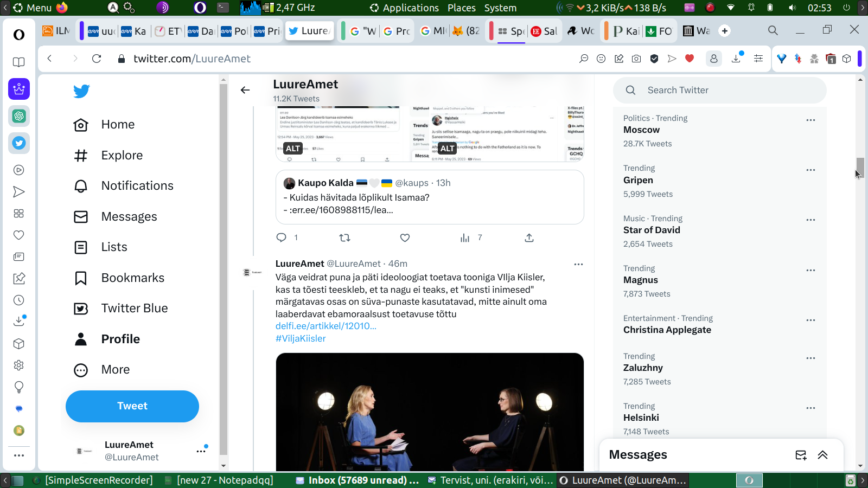Open ChatGPT from the Opera sidebar
Viewport: 868px width, 488px height.
pos(19,116)
